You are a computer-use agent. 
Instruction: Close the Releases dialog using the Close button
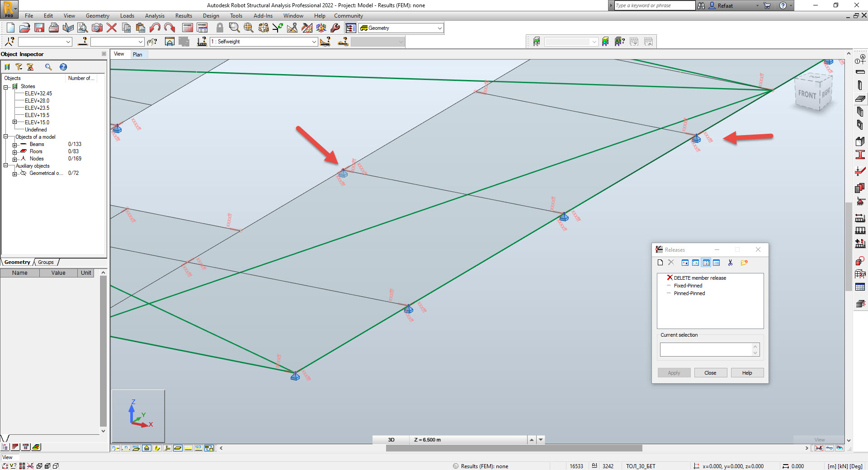[x=710, y=372]
